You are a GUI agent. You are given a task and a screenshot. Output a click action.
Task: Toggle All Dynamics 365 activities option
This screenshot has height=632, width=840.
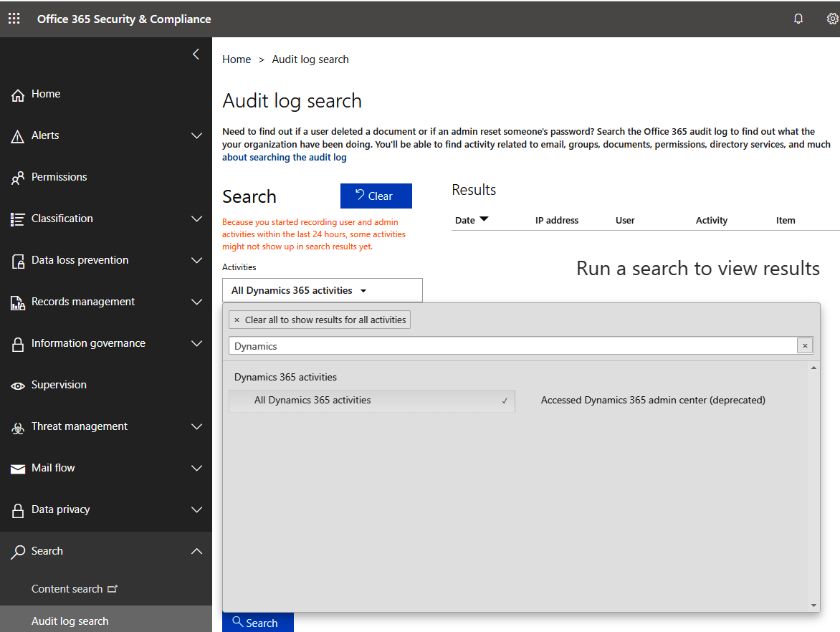[x=372, y=401]
